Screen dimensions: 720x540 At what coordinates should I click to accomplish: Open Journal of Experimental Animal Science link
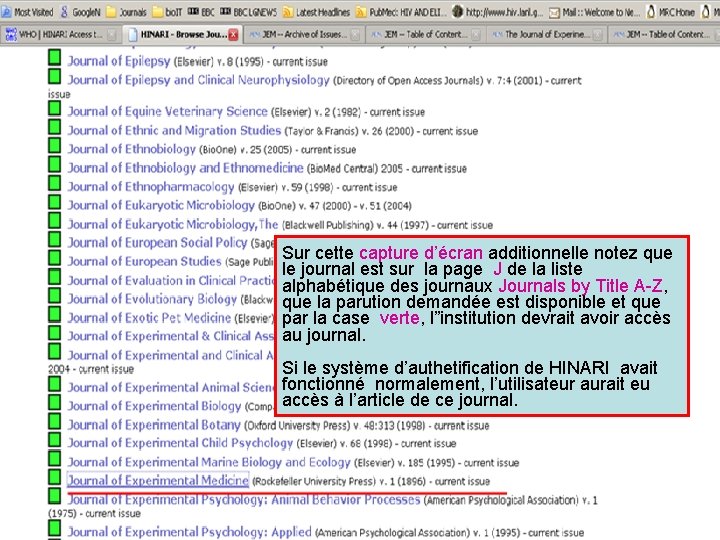(171, 387)
